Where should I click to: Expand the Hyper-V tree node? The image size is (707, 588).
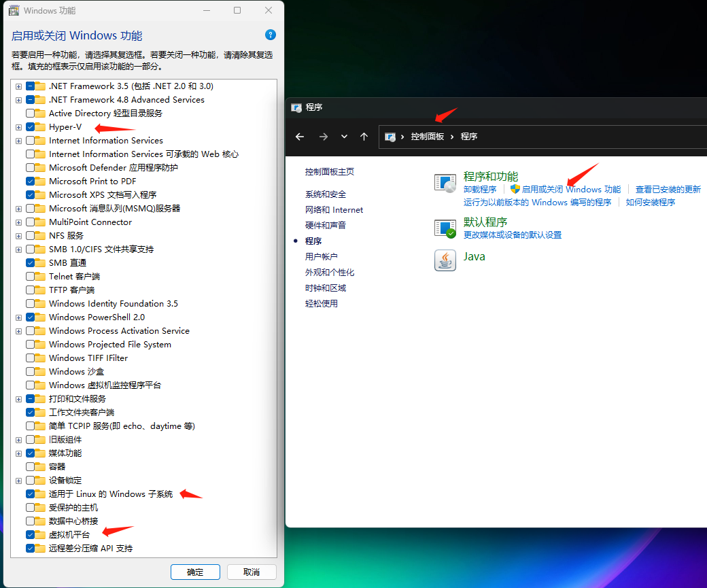[x=18, y=127]
